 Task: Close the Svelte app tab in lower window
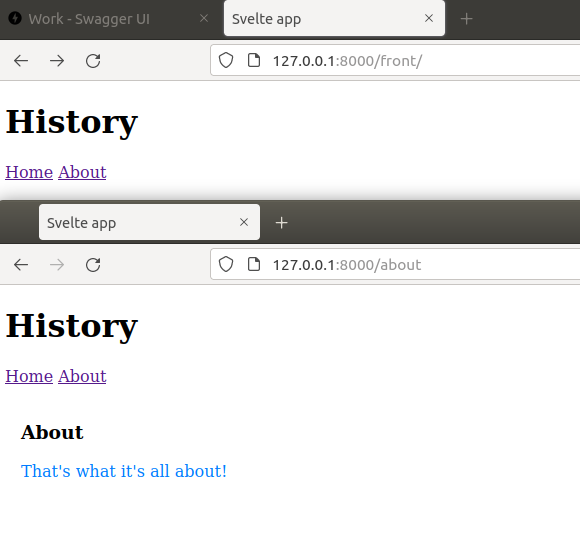pyautogui.click(x=244, y=222)
